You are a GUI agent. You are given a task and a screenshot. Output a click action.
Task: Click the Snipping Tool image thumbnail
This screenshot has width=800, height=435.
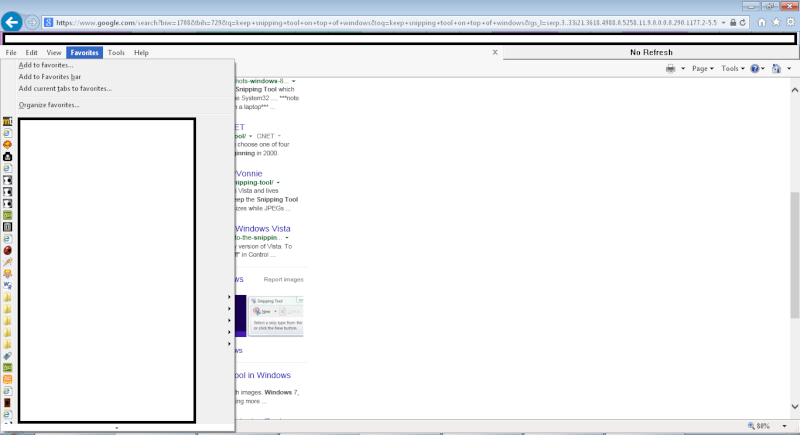pos(276,316)
